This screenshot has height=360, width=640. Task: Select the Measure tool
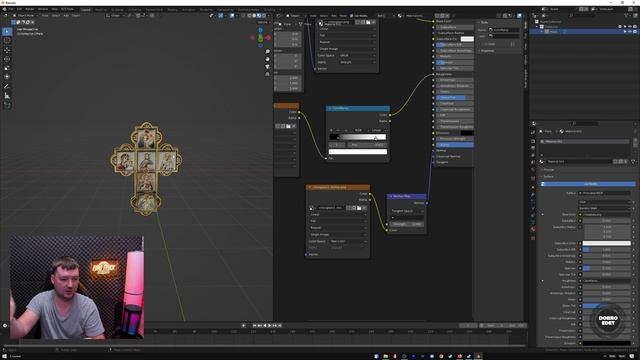(7, 96)
